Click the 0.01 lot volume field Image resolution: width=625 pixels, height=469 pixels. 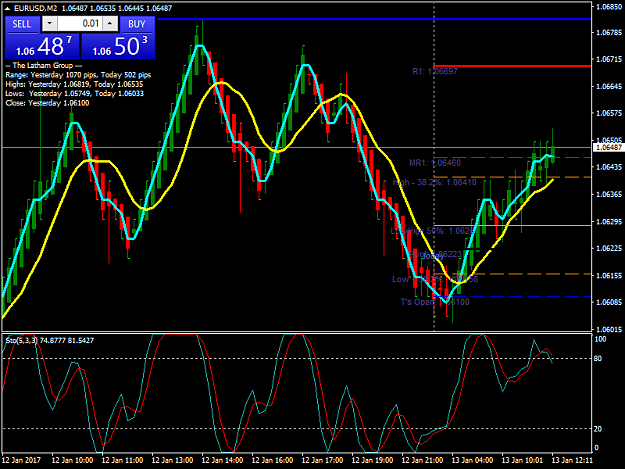pyautogui.click(x=80, y=24)
